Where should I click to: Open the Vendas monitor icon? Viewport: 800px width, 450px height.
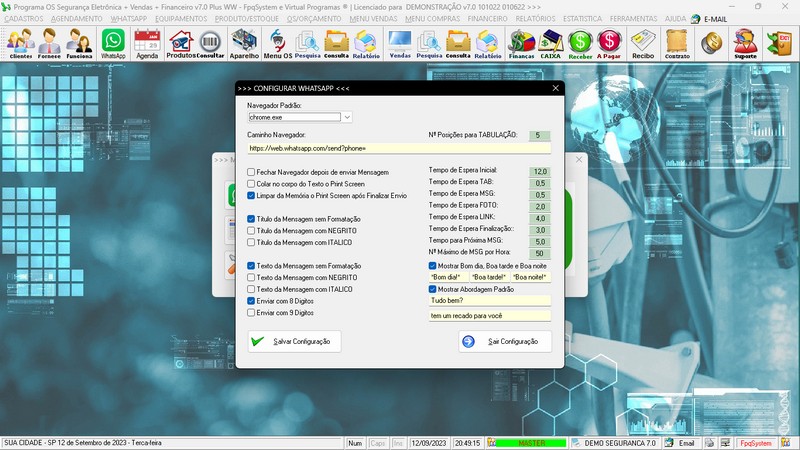[399, 44]
